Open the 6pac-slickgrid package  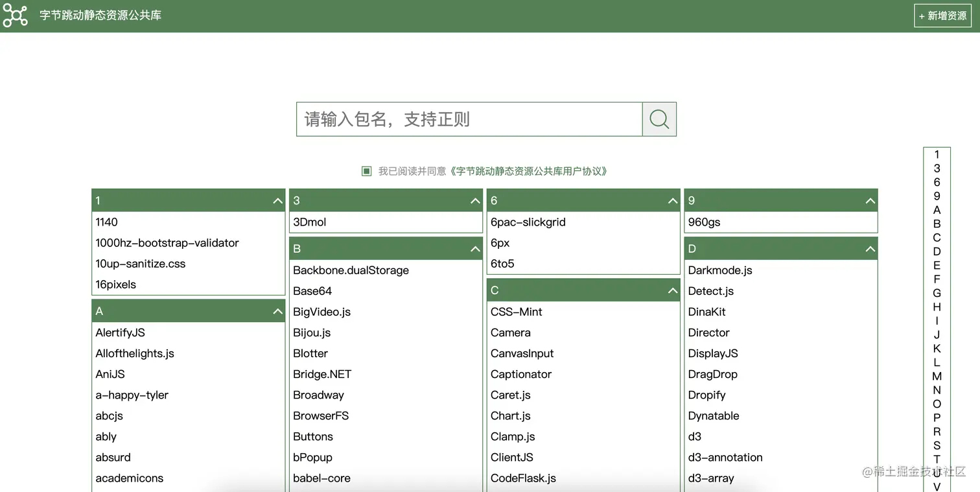pos(528,222)
